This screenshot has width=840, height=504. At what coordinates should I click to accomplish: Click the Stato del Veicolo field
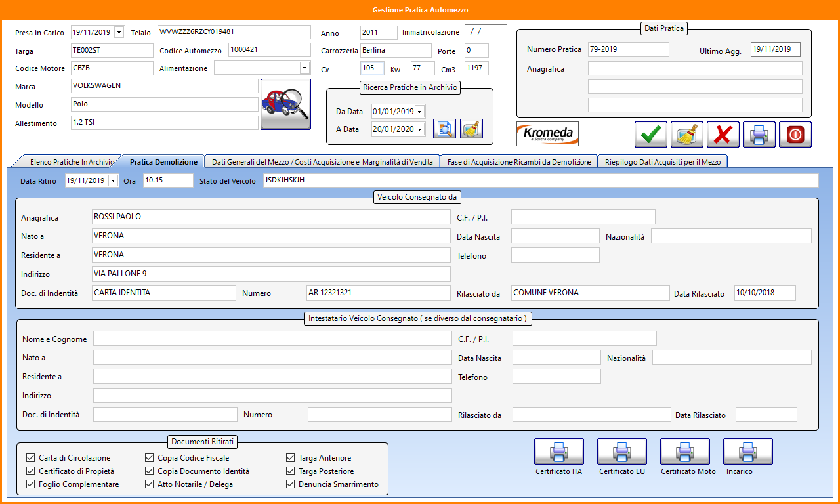541,180
